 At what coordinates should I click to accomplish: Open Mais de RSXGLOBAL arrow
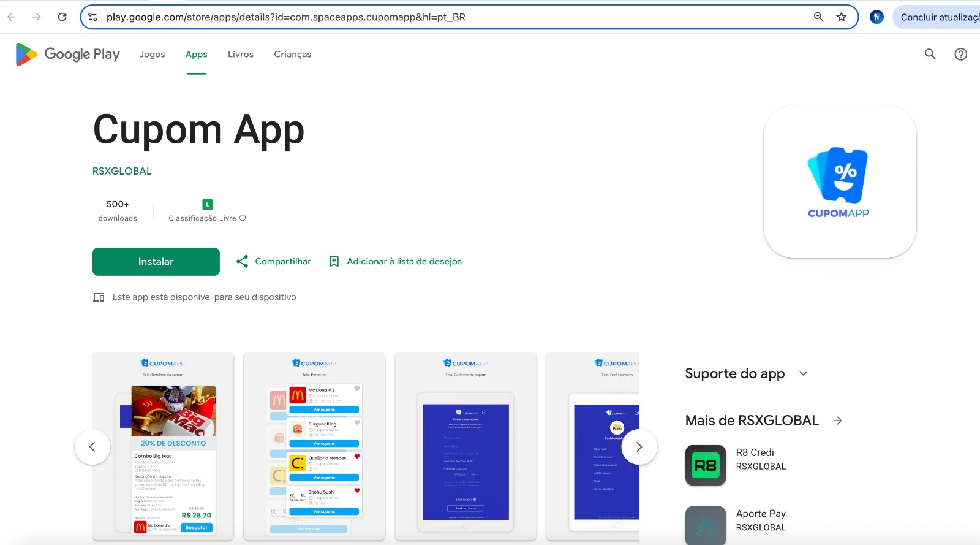click(x=838, y=421)
